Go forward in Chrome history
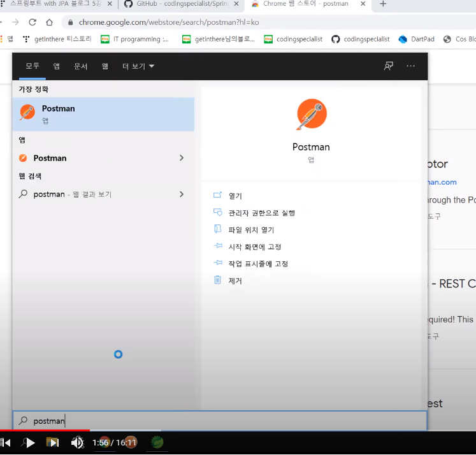 point(15,22)
